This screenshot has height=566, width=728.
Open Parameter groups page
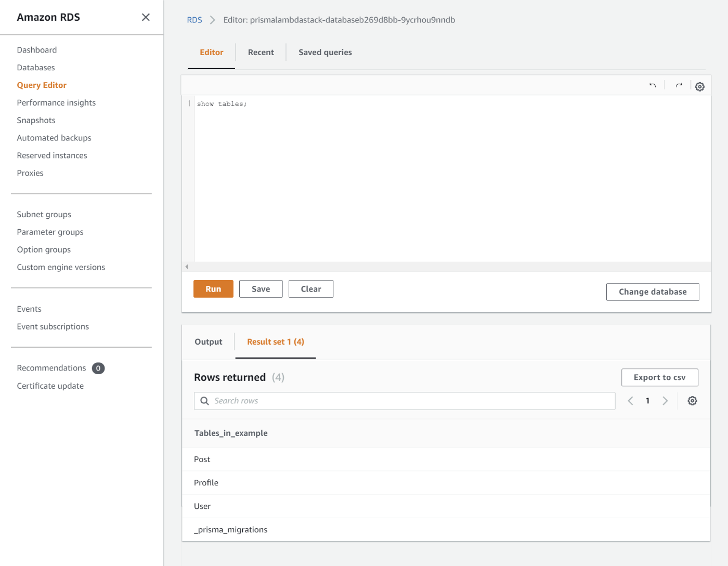coord(50,232)
